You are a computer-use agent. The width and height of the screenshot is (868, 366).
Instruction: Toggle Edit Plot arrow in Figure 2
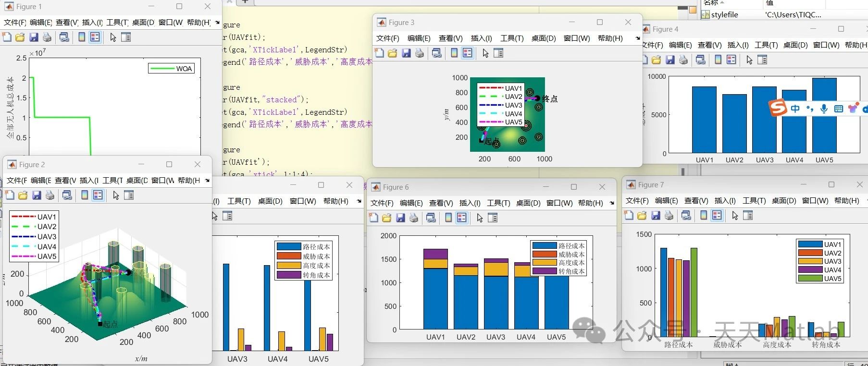(116, 195)
